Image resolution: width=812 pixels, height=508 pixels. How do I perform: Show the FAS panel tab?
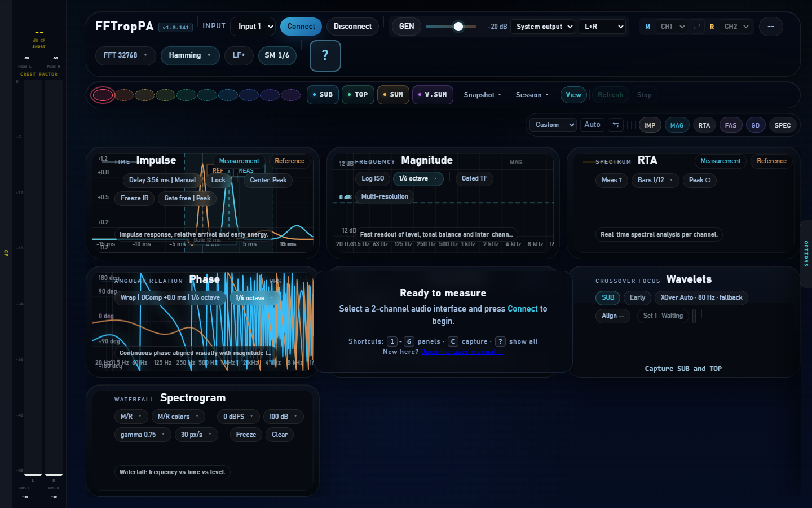[x=731, y=125]
